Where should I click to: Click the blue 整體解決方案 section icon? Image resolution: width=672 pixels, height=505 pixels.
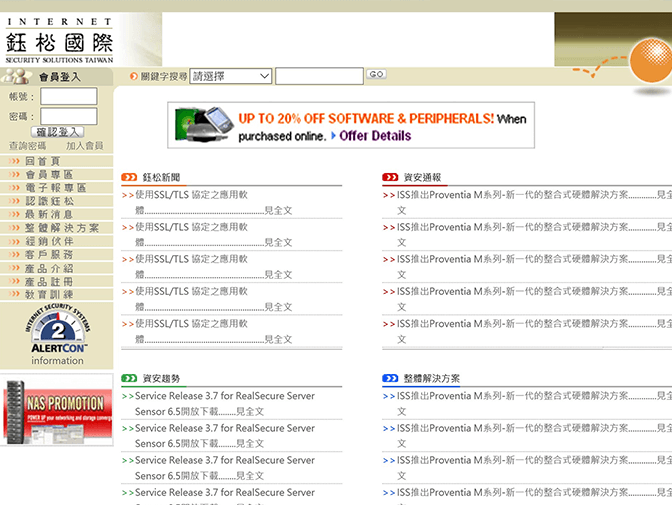pyautogui.click(x=390, y=379)
